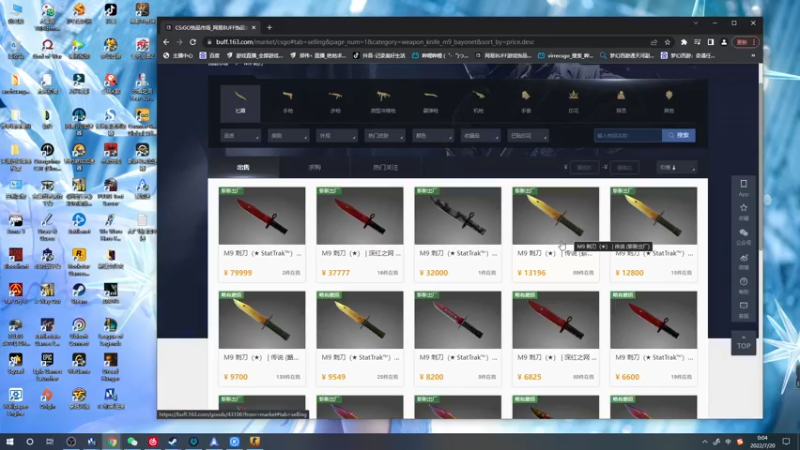Expand the Color (颜色) filter dropdown
The width and height of the screenshot is (800, 450).
click(x=433, y=136)
